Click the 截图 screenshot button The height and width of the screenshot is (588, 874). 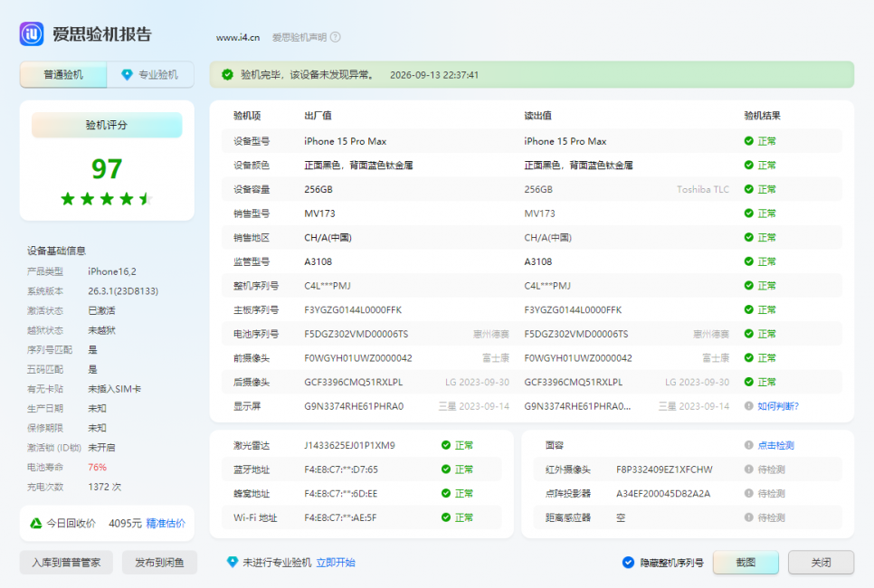tap(746, 563)
